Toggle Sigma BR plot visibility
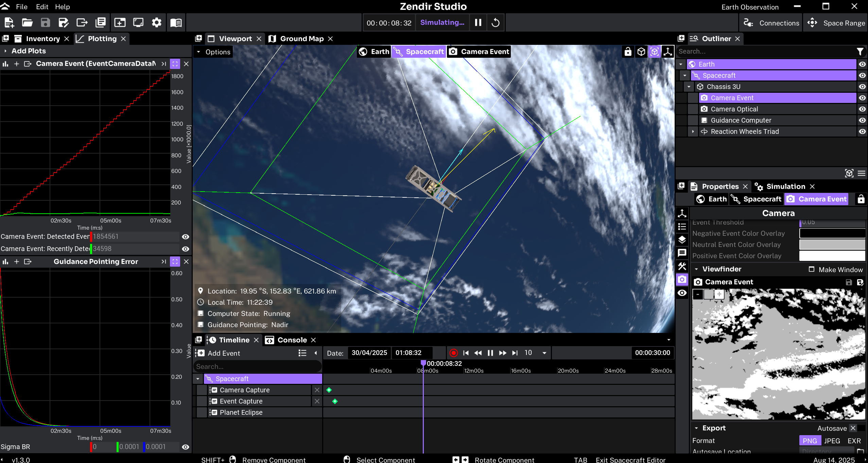The image size is (868, 463). click(185, 447)
